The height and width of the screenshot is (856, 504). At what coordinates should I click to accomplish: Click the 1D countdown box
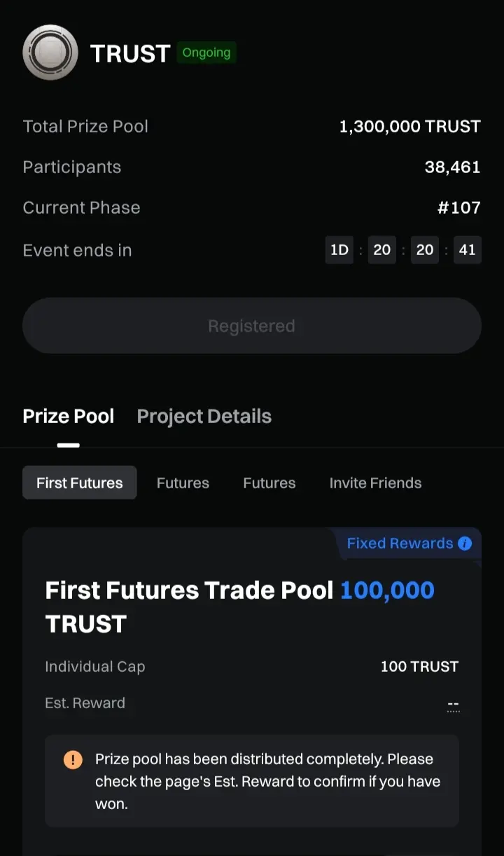tap(339, 250)
